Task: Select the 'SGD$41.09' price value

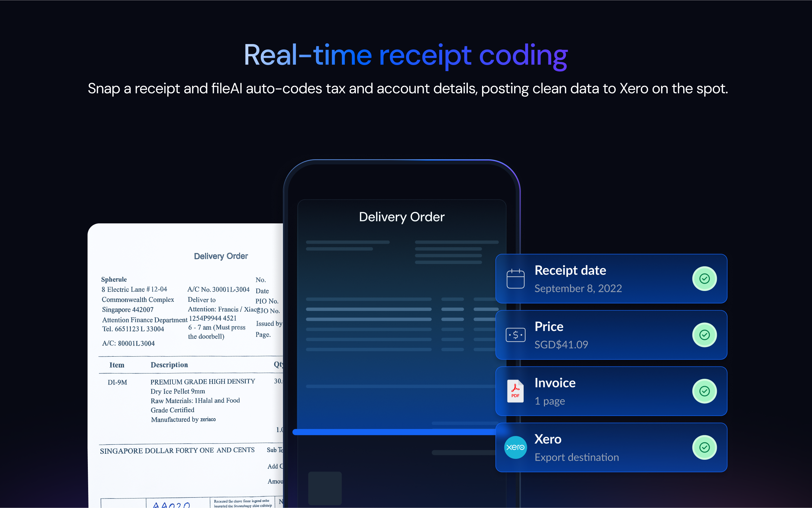Action: point(561,344)
